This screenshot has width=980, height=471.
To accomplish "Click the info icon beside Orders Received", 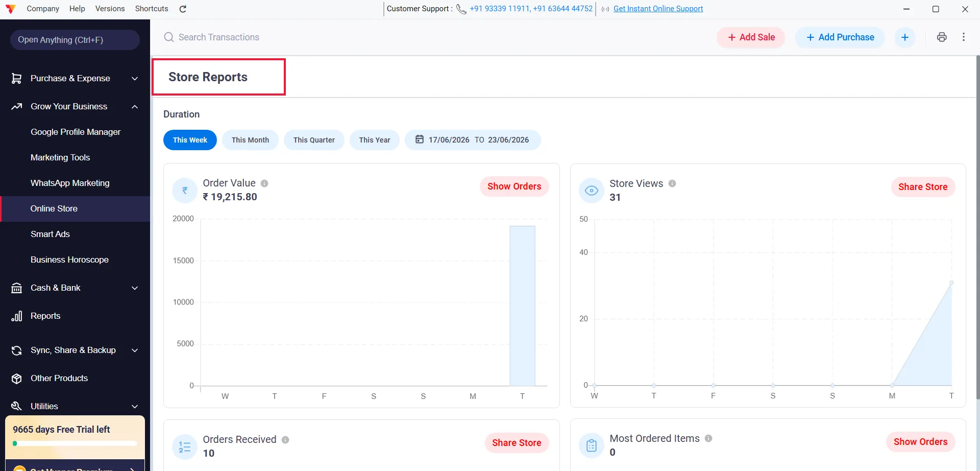I will (x=285, y=440).
